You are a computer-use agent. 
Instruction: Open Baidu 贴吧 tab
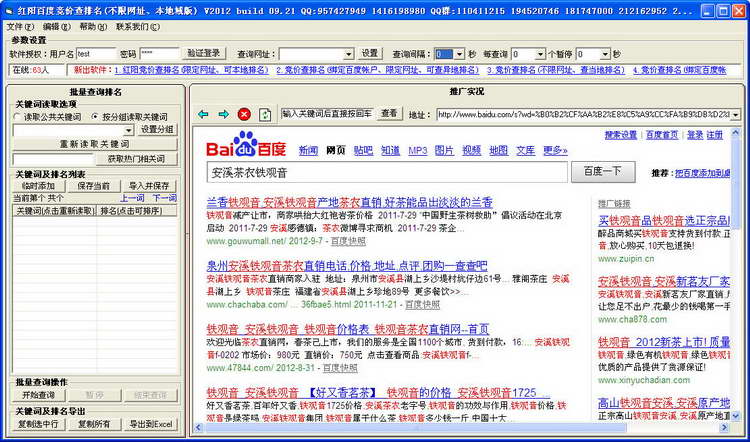coord(364,150)
